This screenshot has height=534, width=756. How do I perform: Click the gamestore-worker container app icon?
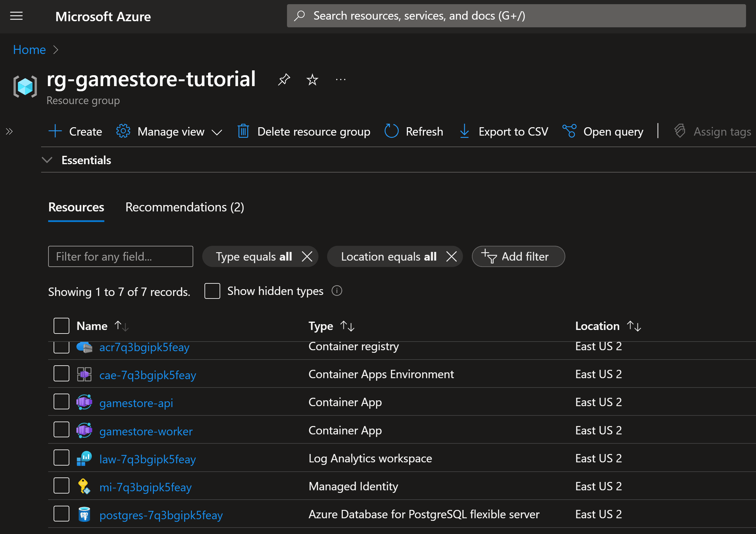(84, 431)
